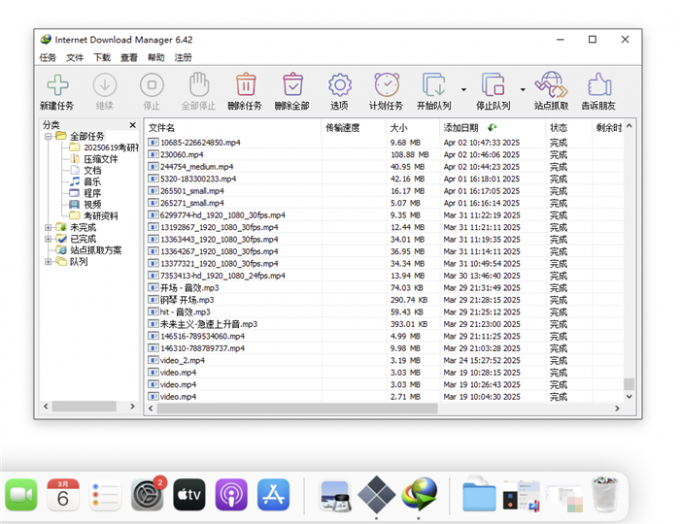This screenshot has height=524, width=680.
Task: Open Calendar in the Dock
Action: tap(63, 495)
